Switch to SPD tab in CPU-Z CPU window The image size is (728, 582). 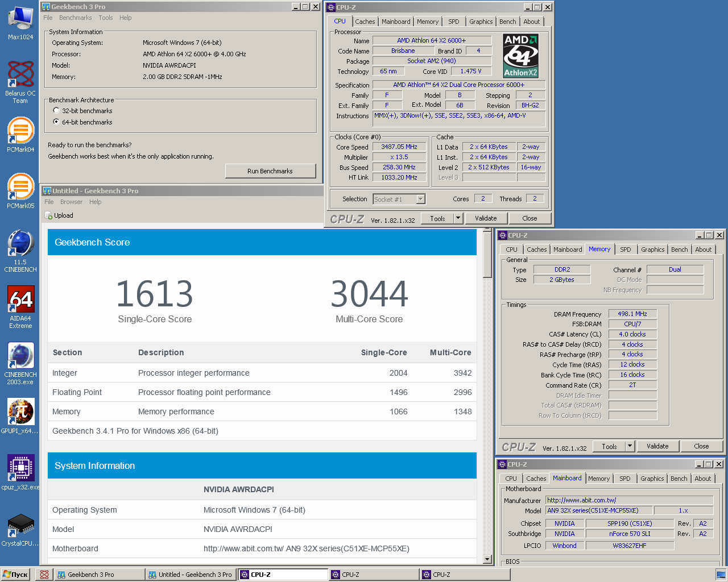pyautogui.click(x=454, y=22)
